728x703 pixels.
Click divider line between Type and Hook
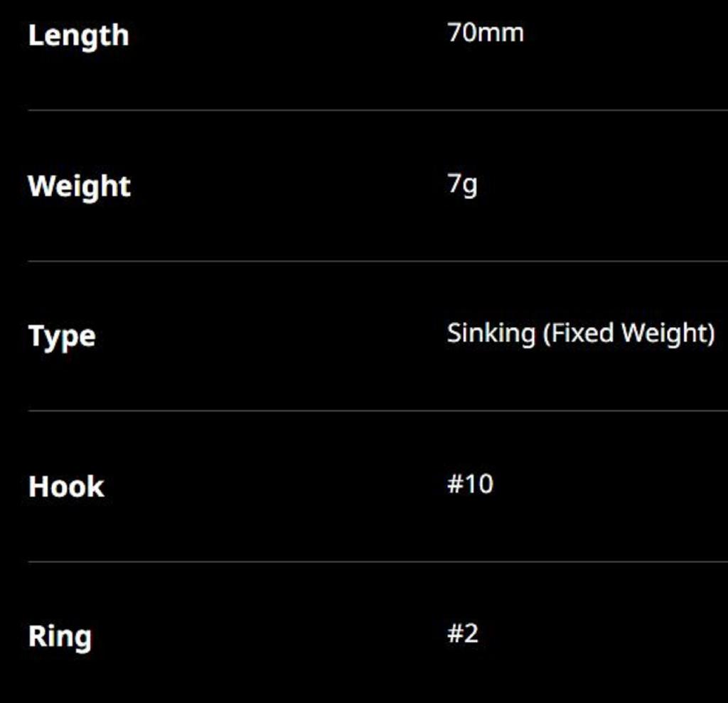(377, 411)
